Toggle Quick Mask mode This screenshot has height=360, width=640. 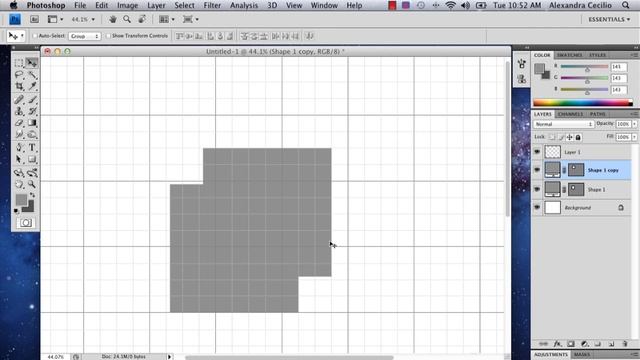tap(26, 223)
